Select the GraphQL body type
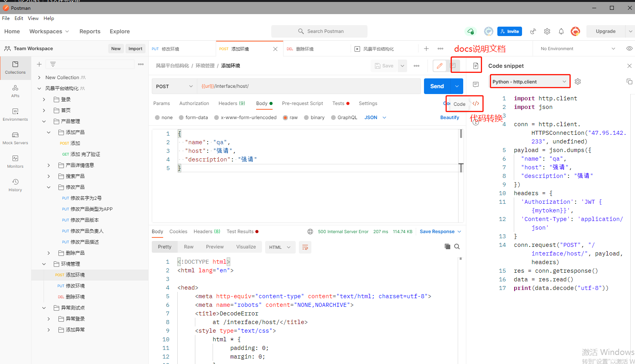 tap(333, 118)
